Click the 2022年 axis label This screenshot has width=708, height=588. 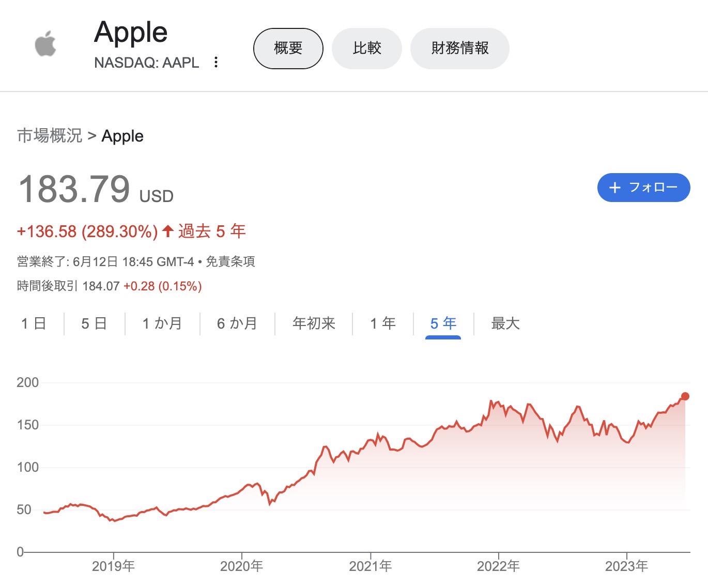click(499, 566)
